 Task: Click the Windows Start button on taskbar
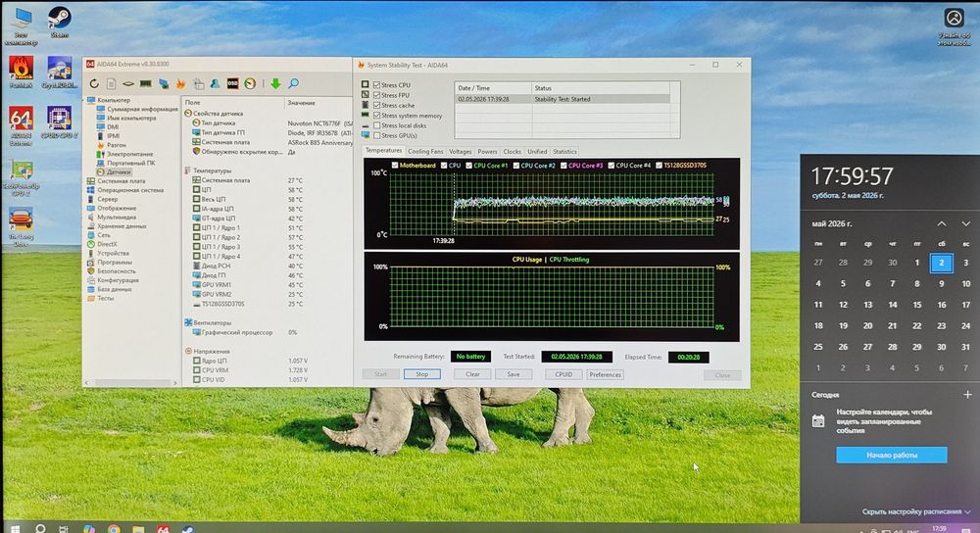pos(15,529)
